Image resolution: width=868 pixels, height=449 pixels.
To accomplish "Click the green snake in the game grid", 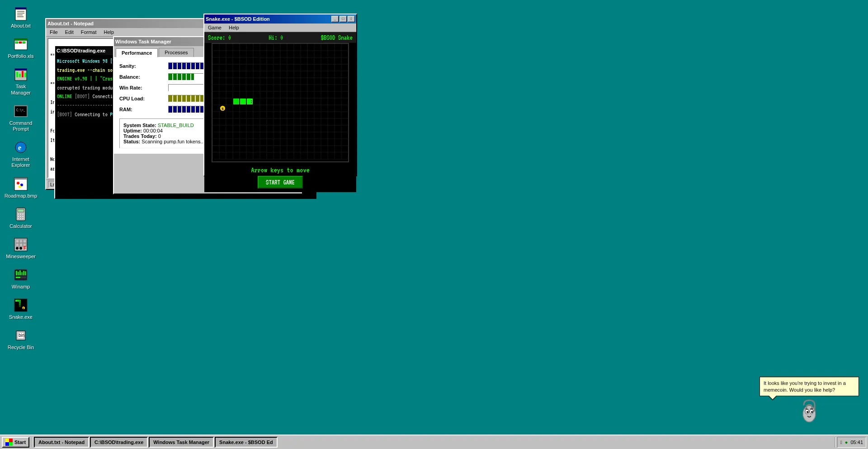I will click(x=243, y=102).
